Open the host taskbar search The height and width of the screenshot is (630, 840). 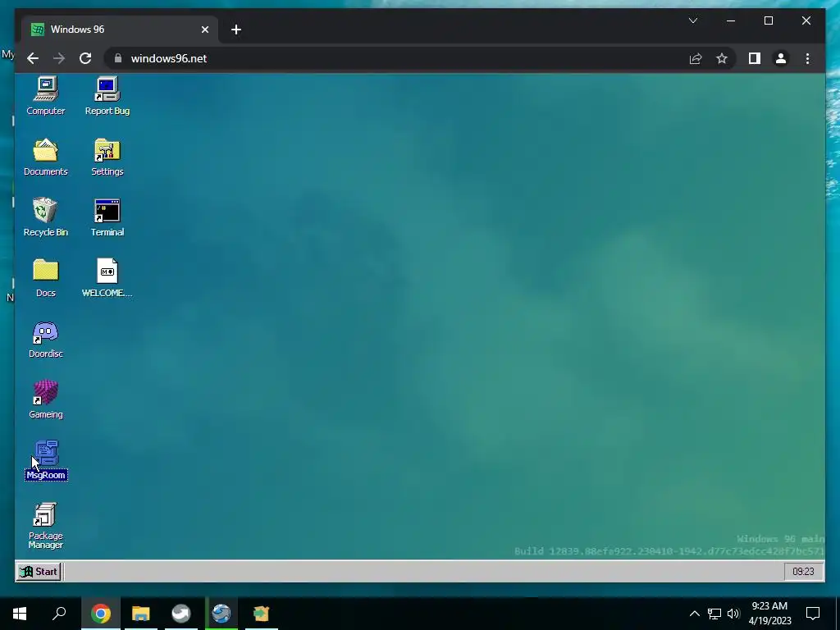(59, 614)
